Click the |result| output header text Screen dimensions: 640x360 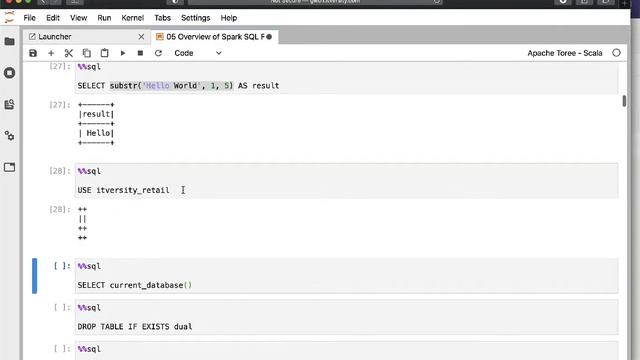pyautogui.click(x=96, y=114)
